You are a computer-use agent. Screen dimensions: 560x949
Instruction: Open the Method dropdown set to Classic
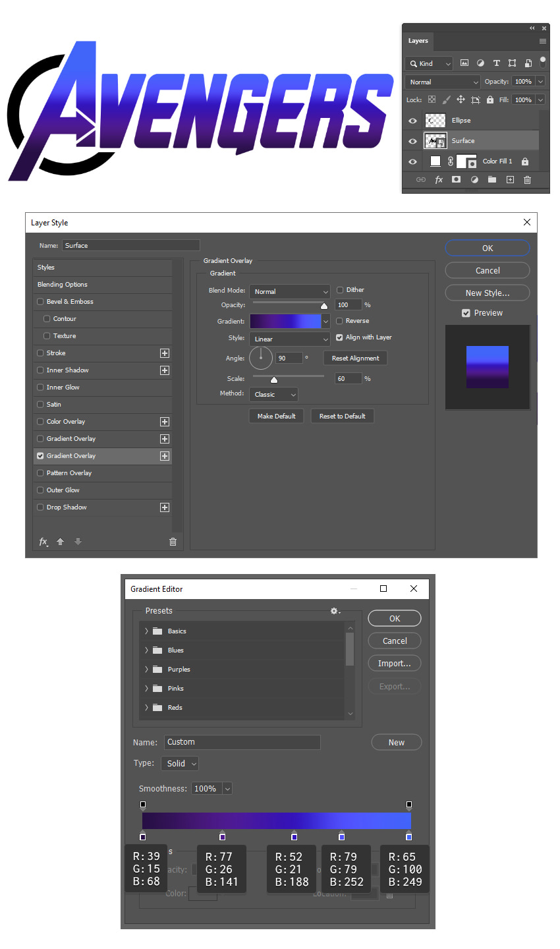pos(273,394)
